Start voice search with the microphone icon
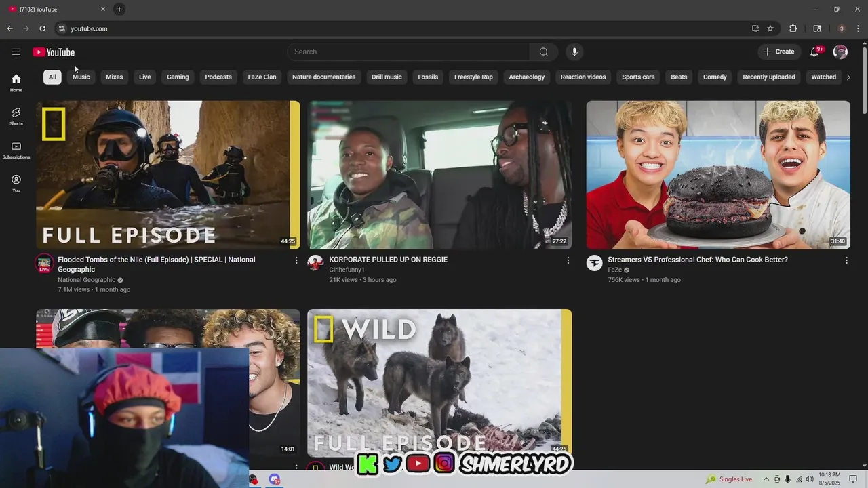The image size is (868, 488). pos(574,52)
